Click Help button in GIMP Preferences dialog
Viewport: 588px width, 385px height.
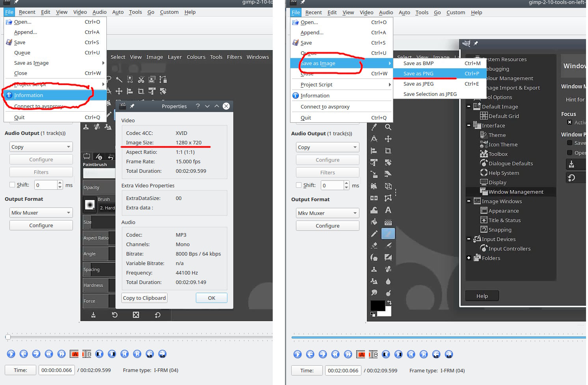[482, 296]
